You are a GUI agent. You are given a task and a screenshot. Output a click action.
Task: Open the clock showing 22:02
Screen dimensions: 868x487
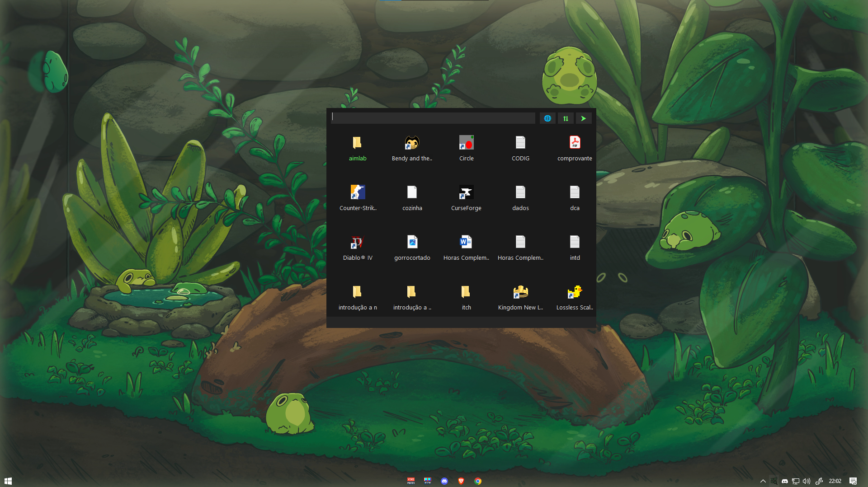point(835,481)
